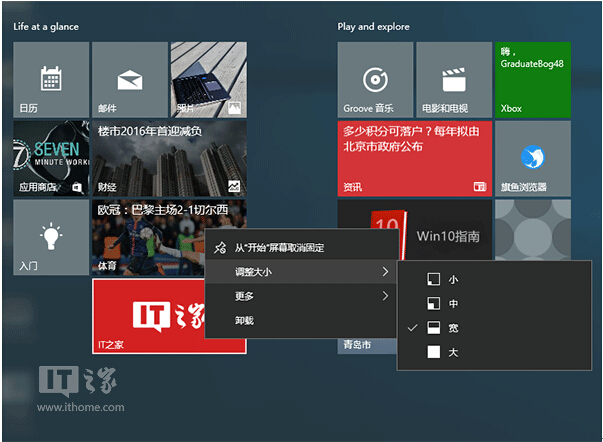Select the 中 medium tile size

point(452,304)
